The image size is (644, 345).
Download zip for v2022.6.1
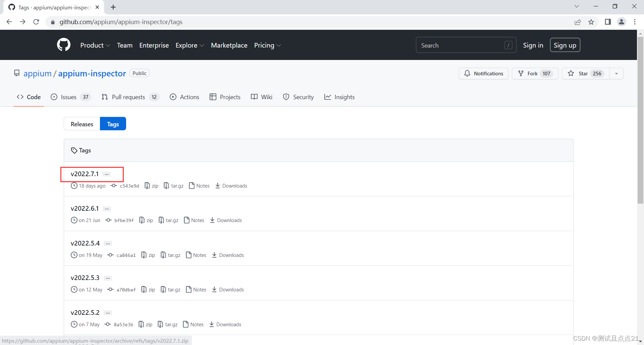point(146,220)
